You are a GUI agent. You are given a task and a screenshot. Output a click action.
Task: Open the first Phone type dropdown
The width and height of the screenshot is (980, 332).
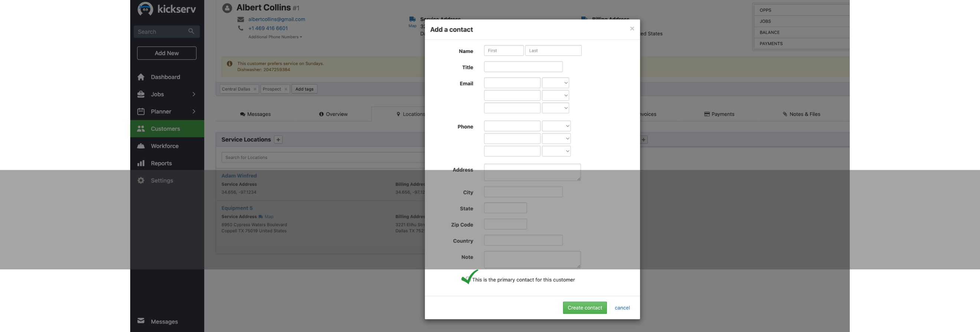pyautogui.click(x=556, y=126)
